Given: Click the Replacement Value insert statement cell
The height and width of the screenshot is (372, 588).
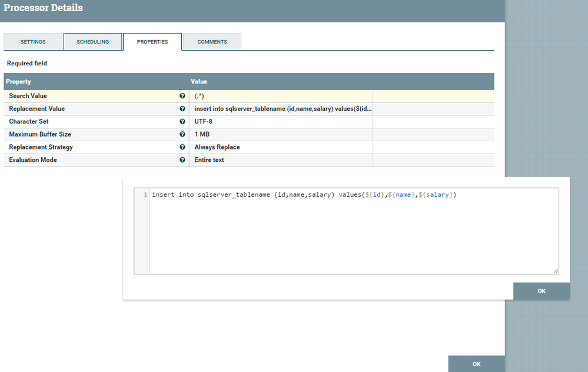Looking at the screenshot, I should [x=280, y=109].
